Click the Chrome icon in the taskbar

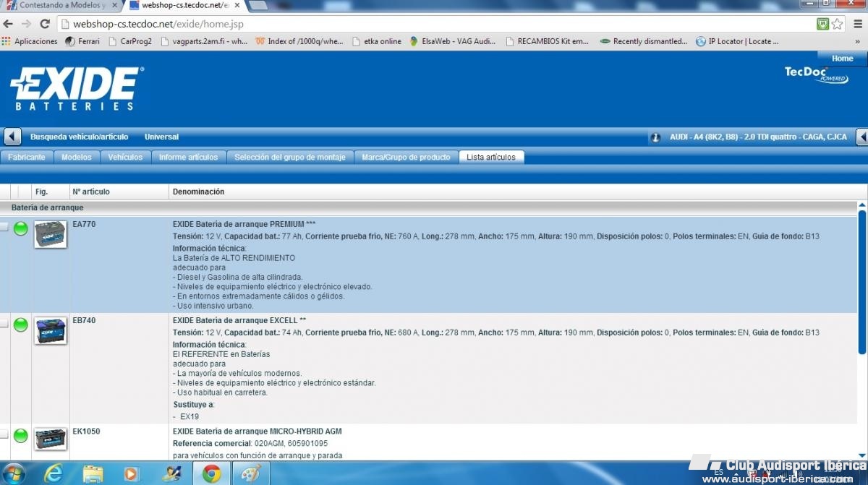click(211, 473)
